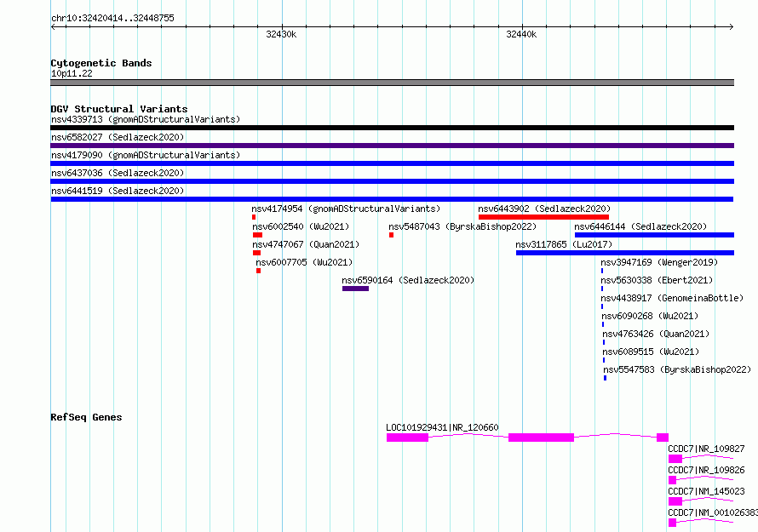The width and height of the screenshot is (758, 532).
Task: Select the blue nsv6446144 variant bar
Action: click(x=654, y=235)
